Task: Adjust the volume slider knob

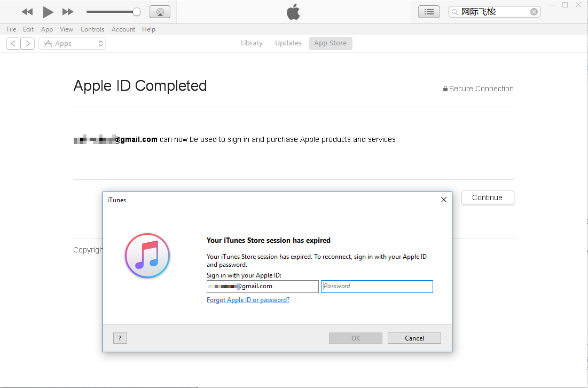Action: [137, 12]
